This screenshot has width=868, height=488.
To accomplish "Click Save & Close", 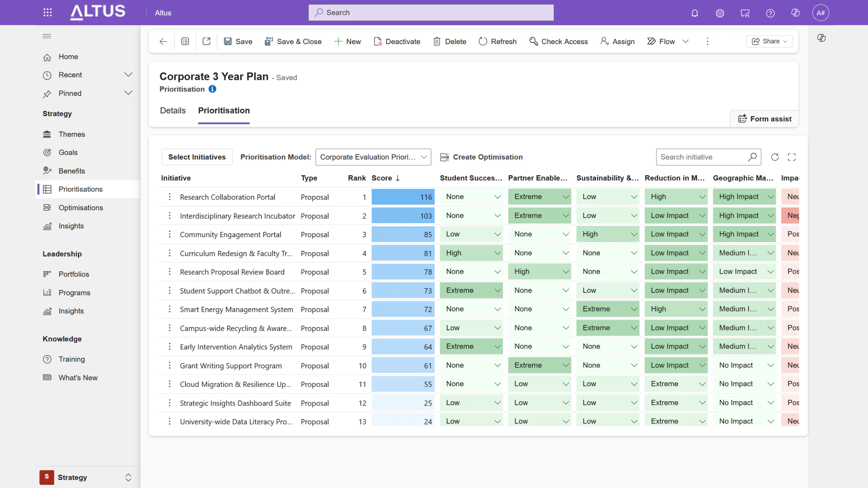I will (293, 41).
